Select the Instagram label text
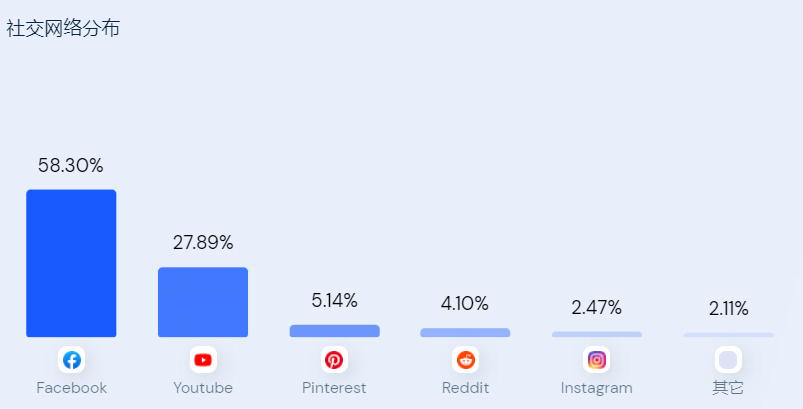 [596, 388]
